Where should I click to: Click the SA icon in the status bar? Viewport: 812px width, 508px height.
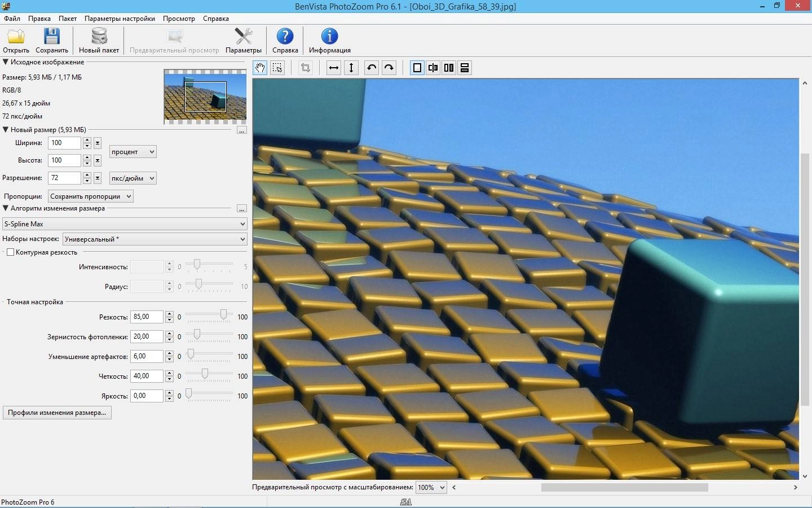(406, 502)
